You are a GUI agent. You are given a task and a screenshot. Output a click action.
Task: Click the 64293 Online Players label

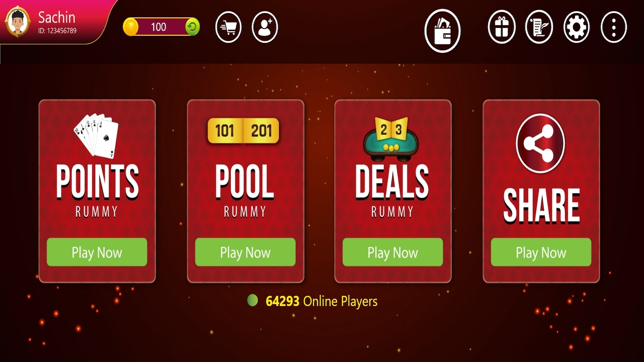click(322, 301)
